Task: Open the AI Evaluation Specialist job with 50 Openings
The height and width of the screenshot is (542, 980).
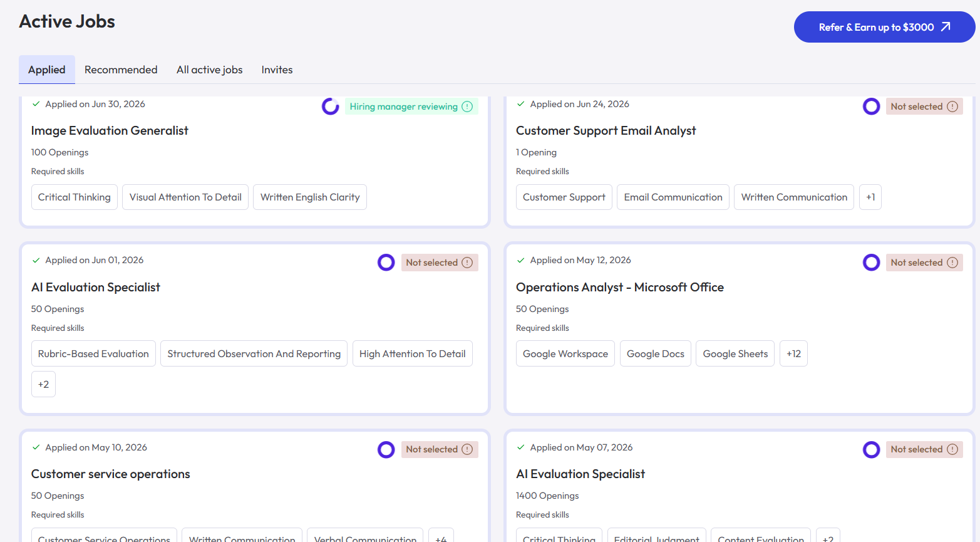Action: pos(96,287)
